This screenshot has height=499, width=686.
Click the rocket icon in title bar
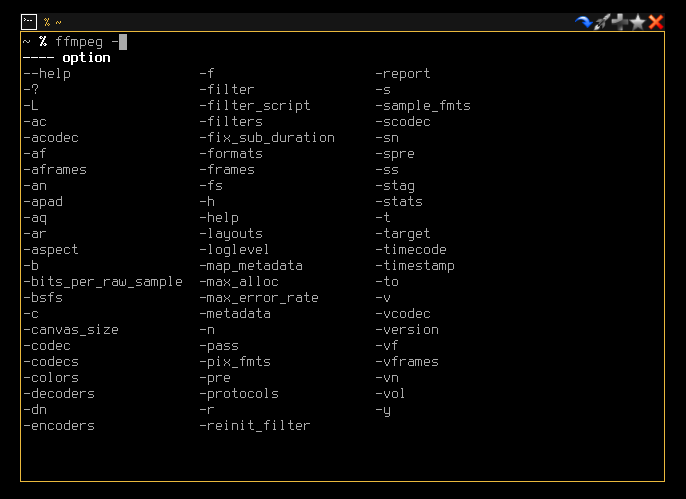coord(601,21)
